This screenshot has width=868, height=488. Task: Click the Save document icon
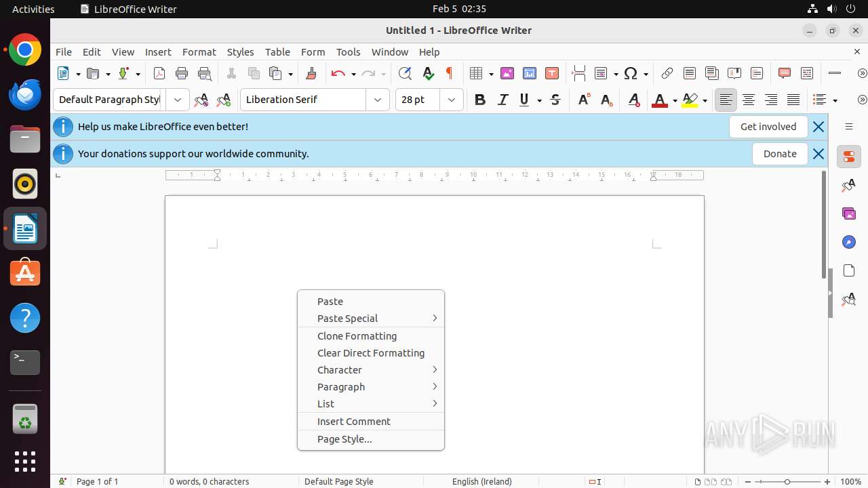pyautogui.click(x=123, y=73)
